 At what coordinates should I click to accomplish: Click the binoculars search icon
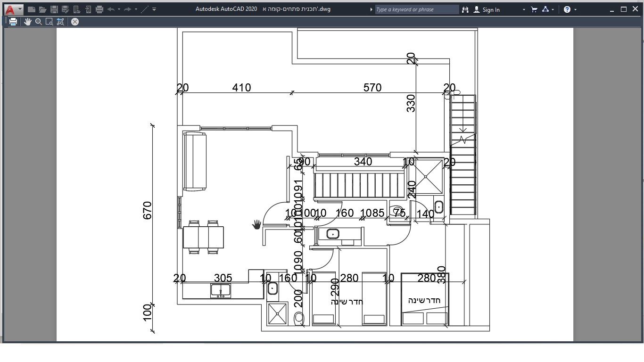(465, 9)
